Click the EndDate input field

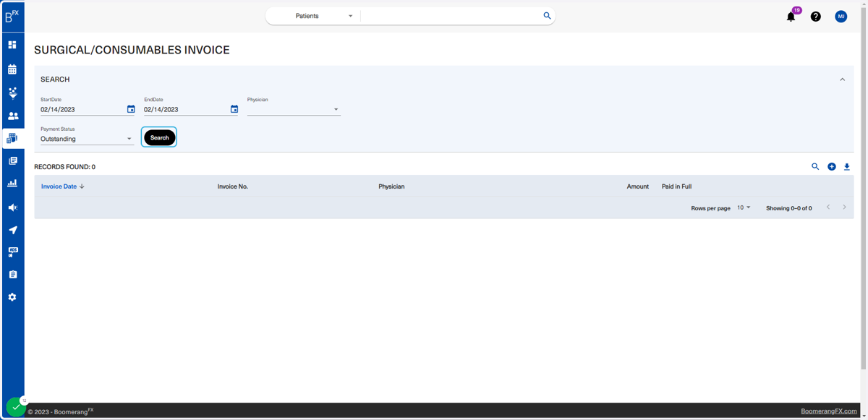coord(186,110)
